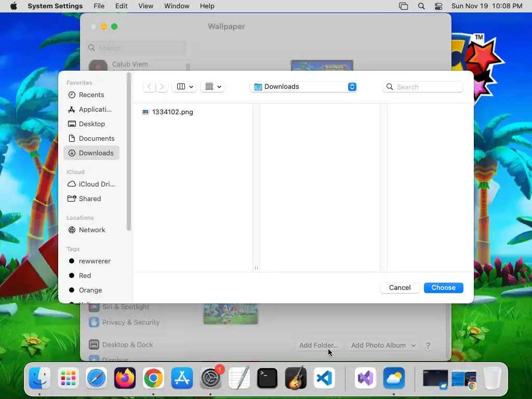Open Terminal from the Dock
This screenshot has width=532, height=399.
(268, 378)
